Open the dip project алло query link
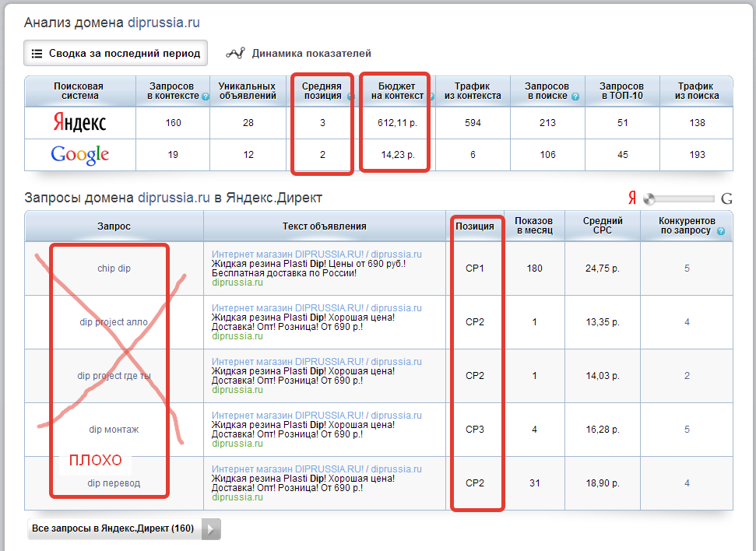The width and height of the screenshot is (756, 551). coord(114,322)
